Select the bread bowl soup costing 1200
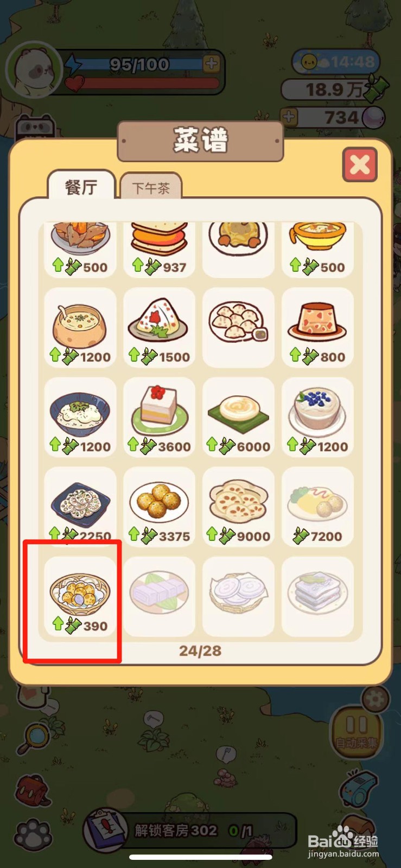The width and height of the screenshot is (401, 868). (80, 327)
